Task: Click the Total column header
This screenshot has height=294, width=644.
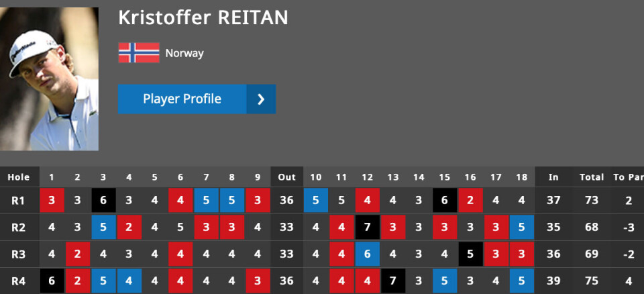Action: (592, 177)
